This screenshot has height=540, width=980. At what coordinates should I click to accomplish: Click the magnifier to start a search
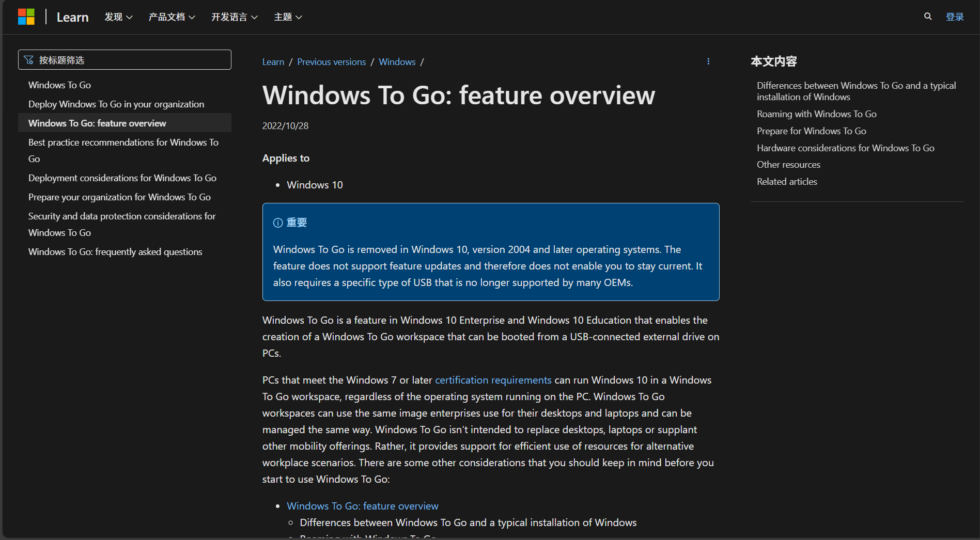[x=927, y=16]
